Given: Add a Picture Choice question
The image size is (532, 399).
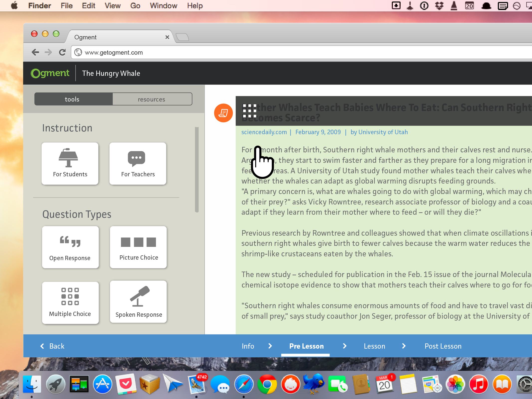Looking at the screenshot, I should click(138, 247).
